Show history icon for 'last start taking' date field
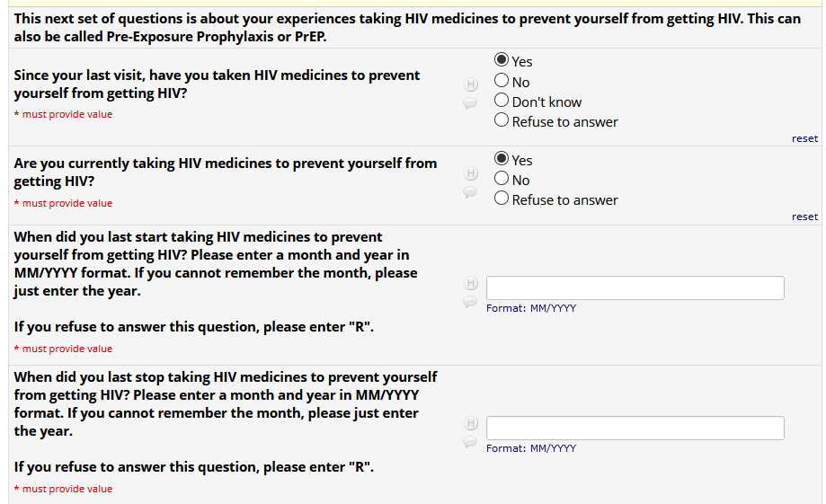Image resolution: width=826 pixels, height=504 pixels. [470, 283]
